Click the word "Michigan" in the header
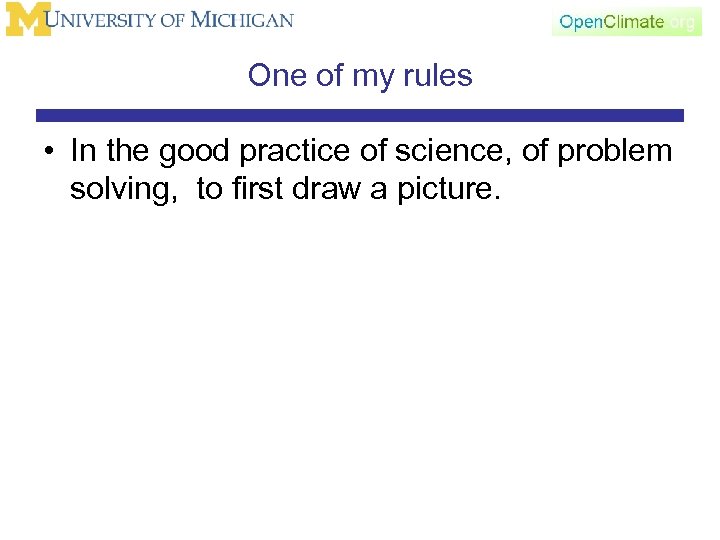 point(242,20)
